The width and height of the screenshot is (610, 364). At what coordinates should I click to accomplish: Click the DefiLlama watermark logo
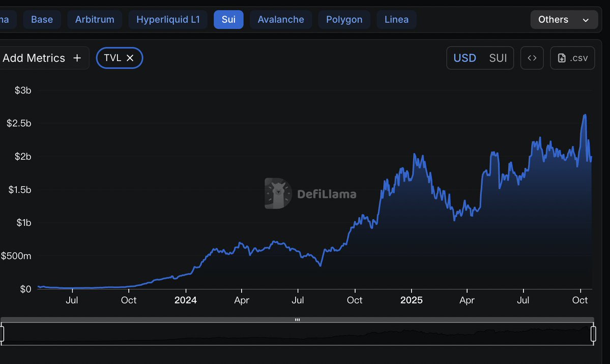coord(278,194)
